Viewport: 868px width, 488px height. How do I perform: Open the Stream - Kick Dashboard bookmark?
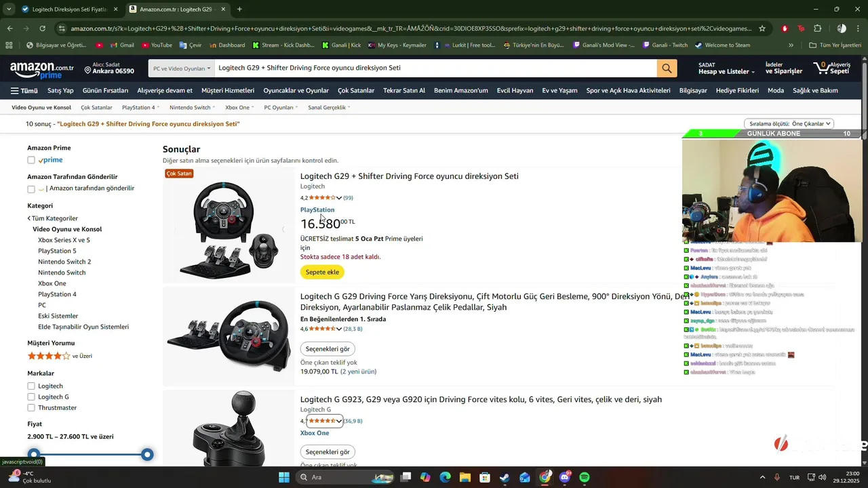(x=283, y=45)
